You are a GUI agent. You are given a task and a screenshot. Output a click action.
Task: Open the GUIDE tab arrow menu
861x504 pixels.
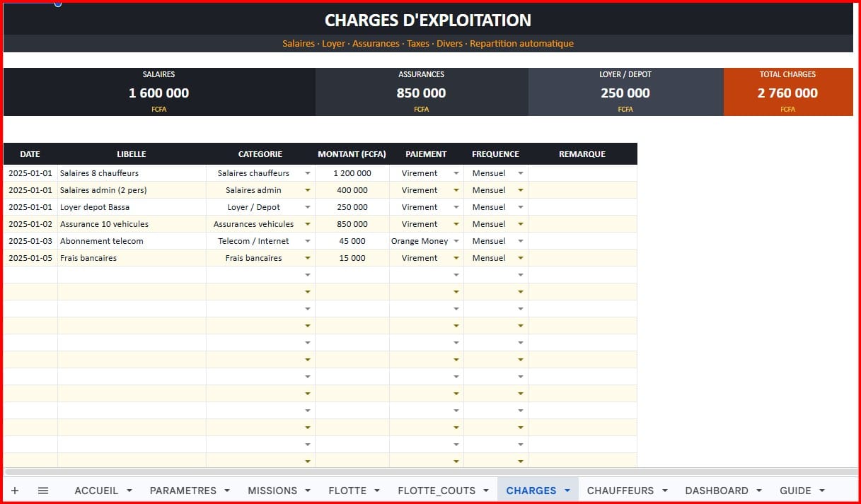(x=822, y=491)
